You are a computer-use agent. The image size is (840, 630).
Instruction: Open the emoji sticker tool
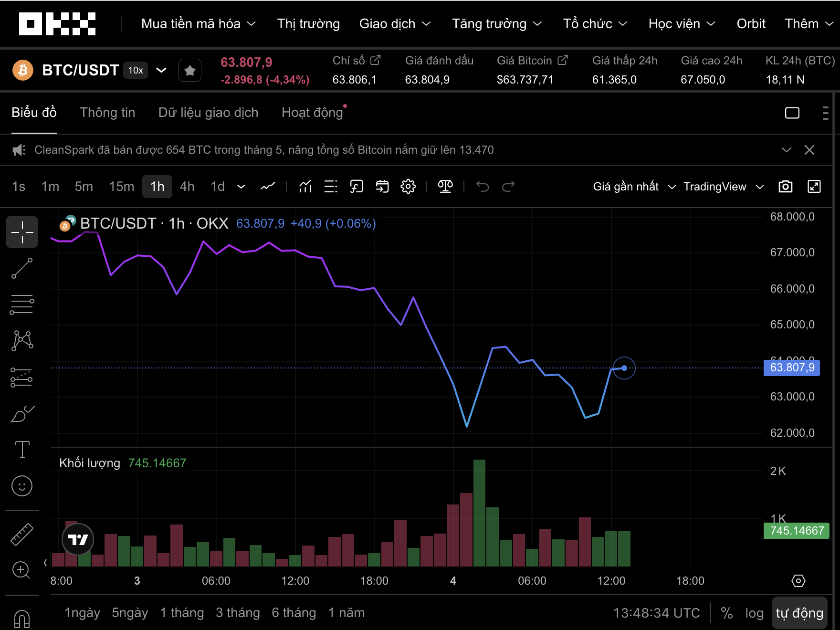click(x=22, y=486)
